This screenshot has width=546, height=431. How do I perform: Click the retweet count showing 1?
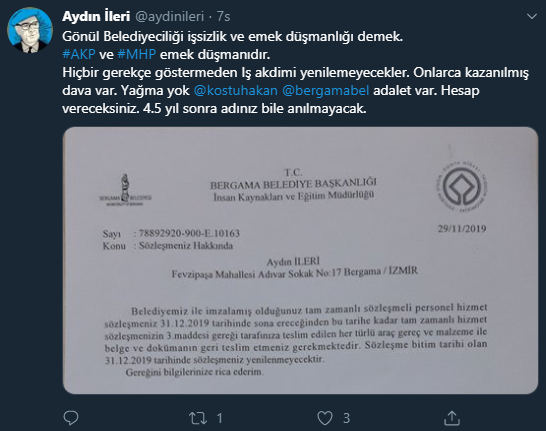[219, 418]
